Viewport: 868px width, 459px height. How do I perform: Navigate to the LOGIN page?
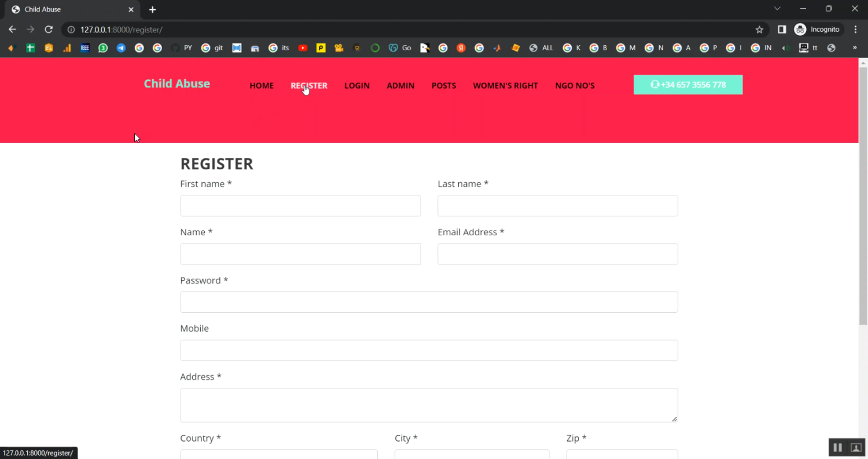[x=357, y=86]
